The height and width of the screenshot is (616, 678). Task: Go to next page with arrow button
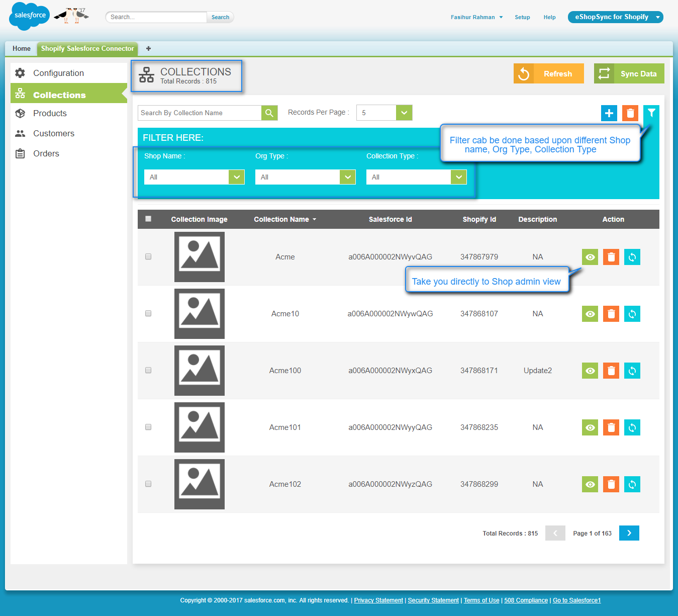click(629, 533)
